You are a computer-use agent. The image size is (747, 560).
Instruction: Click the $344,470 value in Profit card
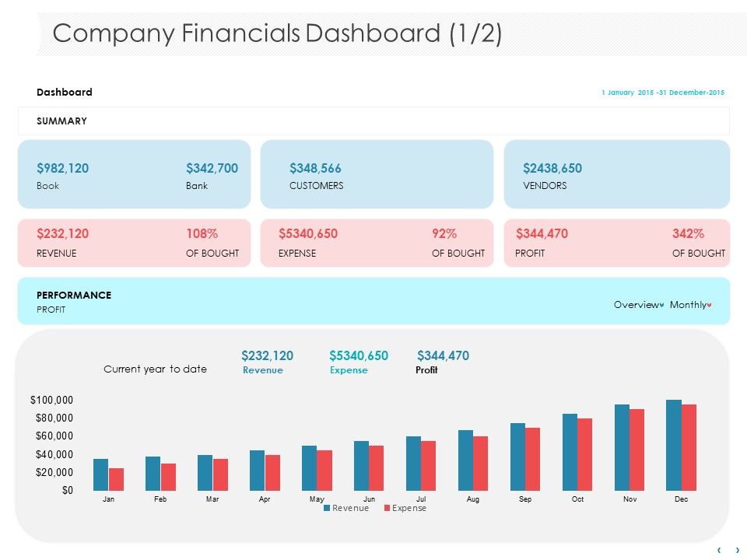[x=542, y=234]
